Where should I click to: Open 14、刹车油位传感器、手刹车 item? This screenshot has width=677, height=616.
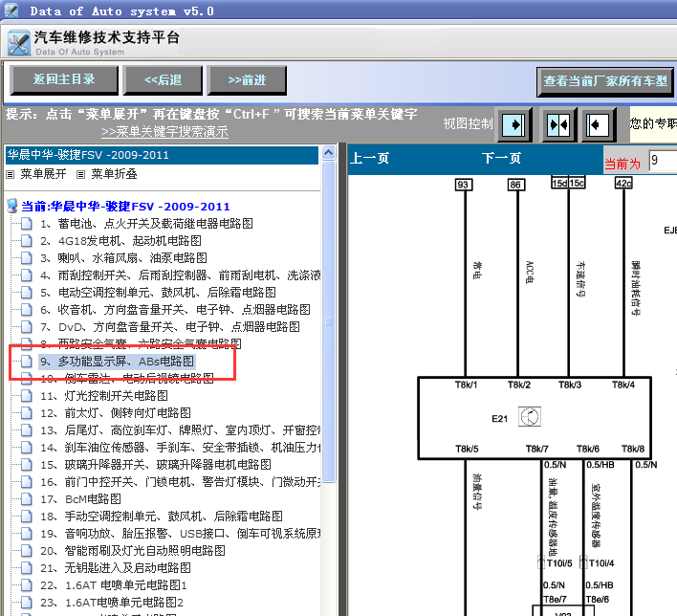coord(181,448)
